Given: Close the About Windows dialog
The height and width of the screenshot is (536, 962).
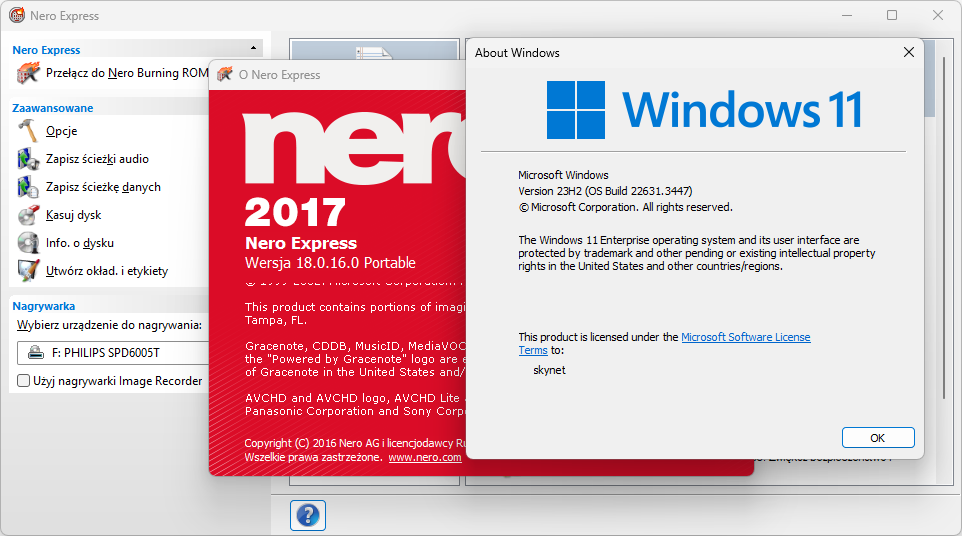Looking at the screenshot, I should (909, 52).
